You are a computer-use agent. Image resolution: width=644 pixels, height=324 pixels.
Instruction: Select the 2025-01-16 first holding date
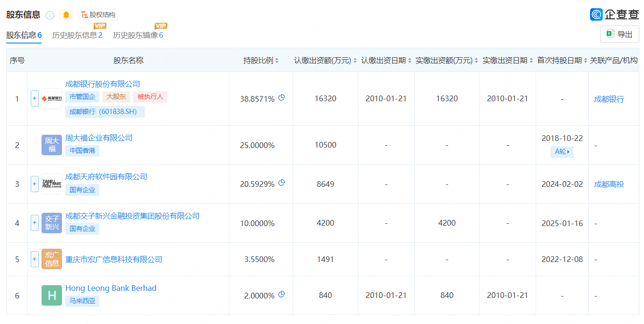pos(562,223)
